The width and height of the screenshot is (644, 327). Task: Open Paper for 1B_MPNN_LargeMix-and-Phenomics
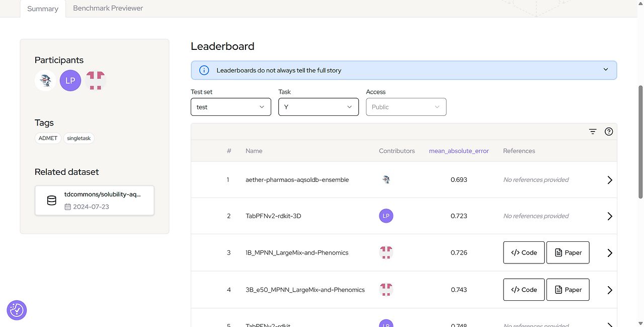(x=568, y=252)
